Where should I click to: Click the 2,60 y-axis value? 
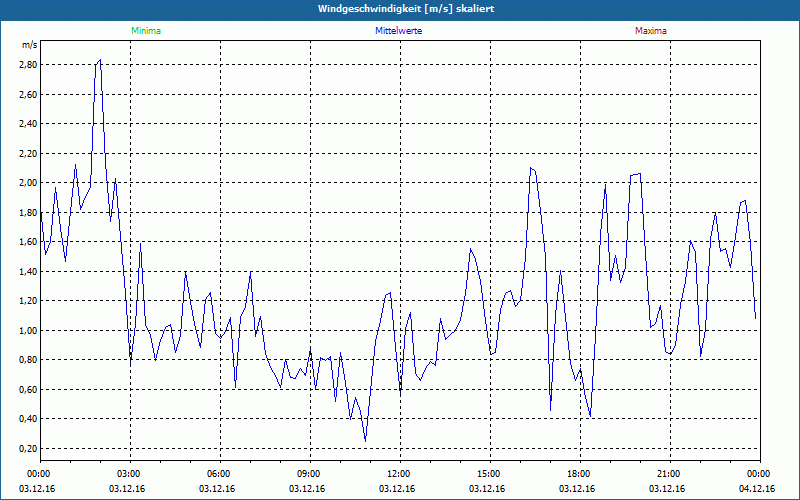point(29,94)
